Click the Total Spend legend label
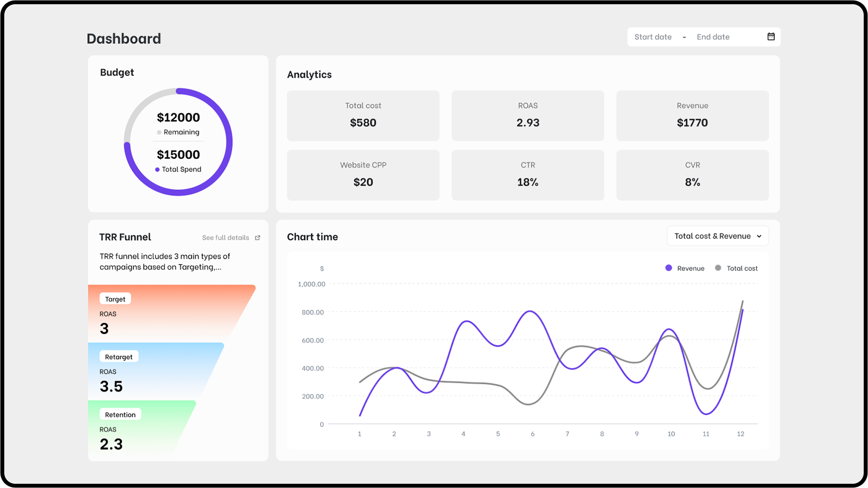Viewport: 868px width, 488px height. (181, 169)
